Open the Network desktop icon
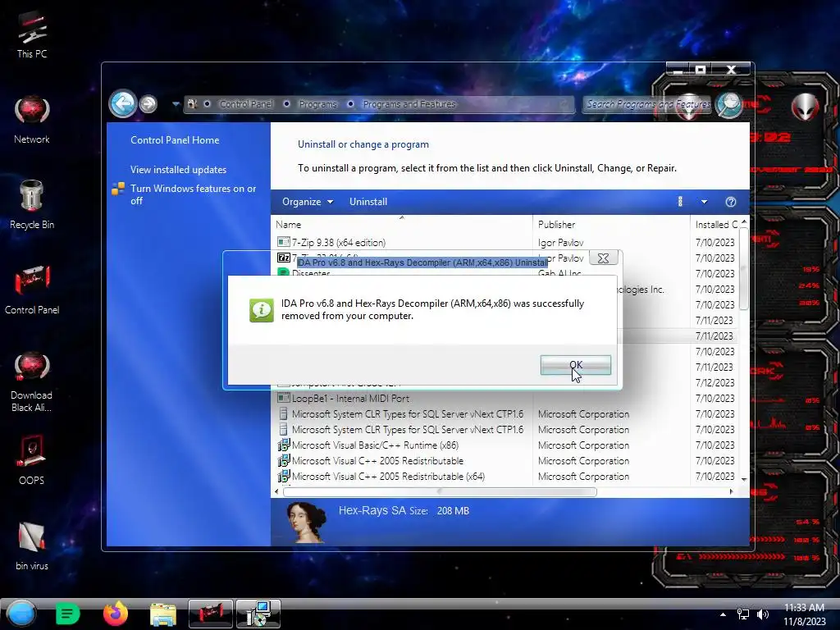Viewport: 840px width, 630px height. pyautogui.click(x=32, y=120)
